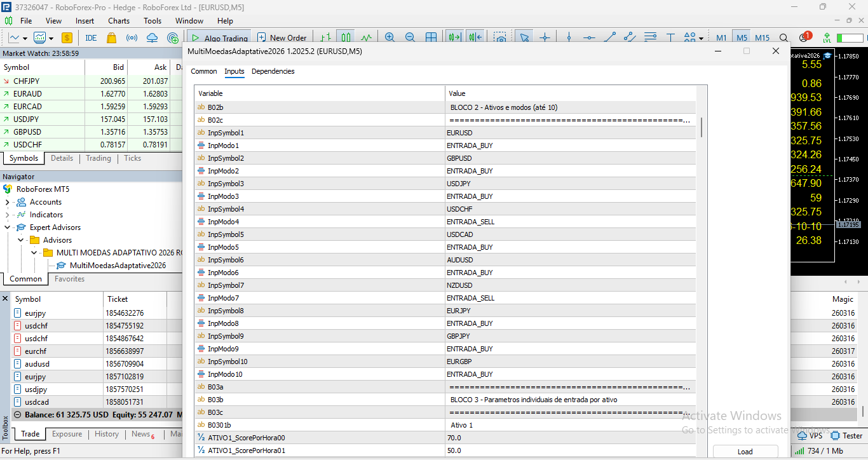Image resolution: width=868 pixels, height=460 pixels.
Task: Click the tile windows grid icon
Action: tap(431, 38)
